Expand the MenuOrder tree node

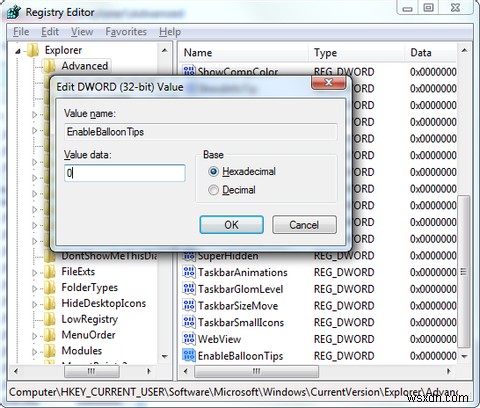point(35,336)
